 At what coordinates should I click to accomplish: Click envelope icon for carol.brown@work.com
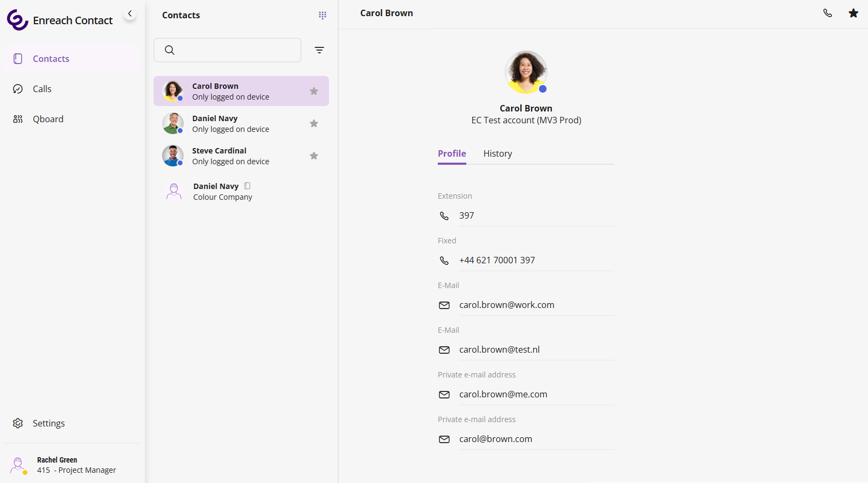coord(444,305)
